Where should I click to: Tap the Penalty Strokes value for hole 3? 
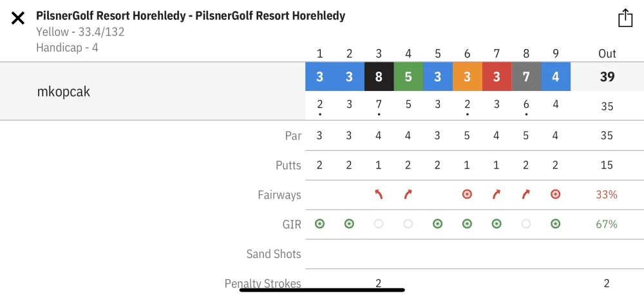pos(378,283)
